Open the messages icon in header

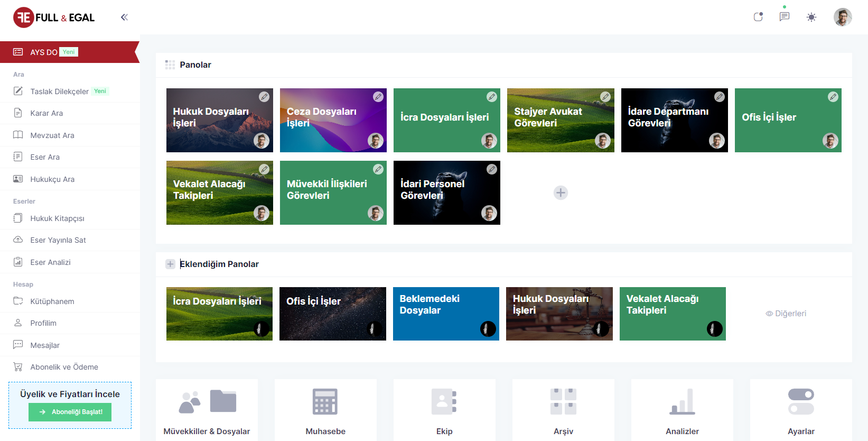pos(785,17)
